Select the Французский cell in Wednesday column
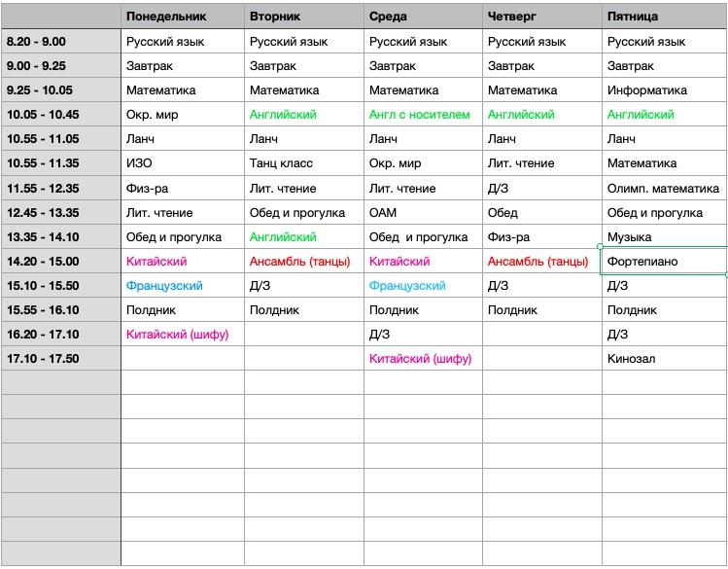The image size is (728, 569). tap(423, 286)
